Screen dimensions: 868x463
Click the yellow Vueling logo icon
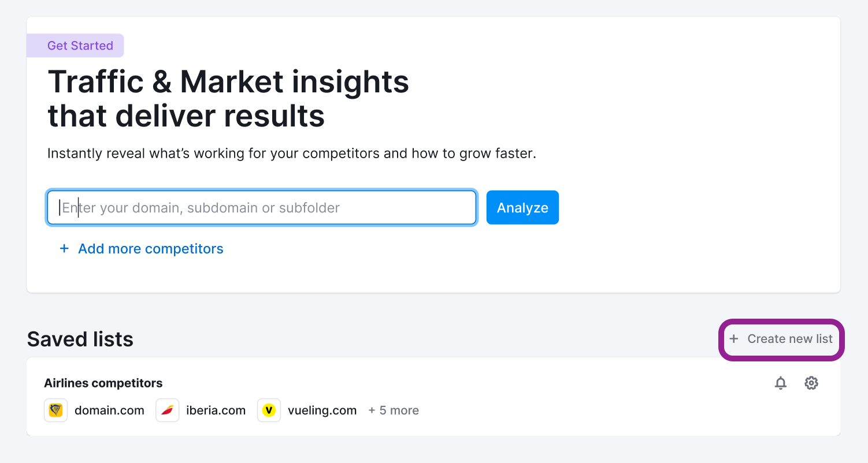pos(269,410)
